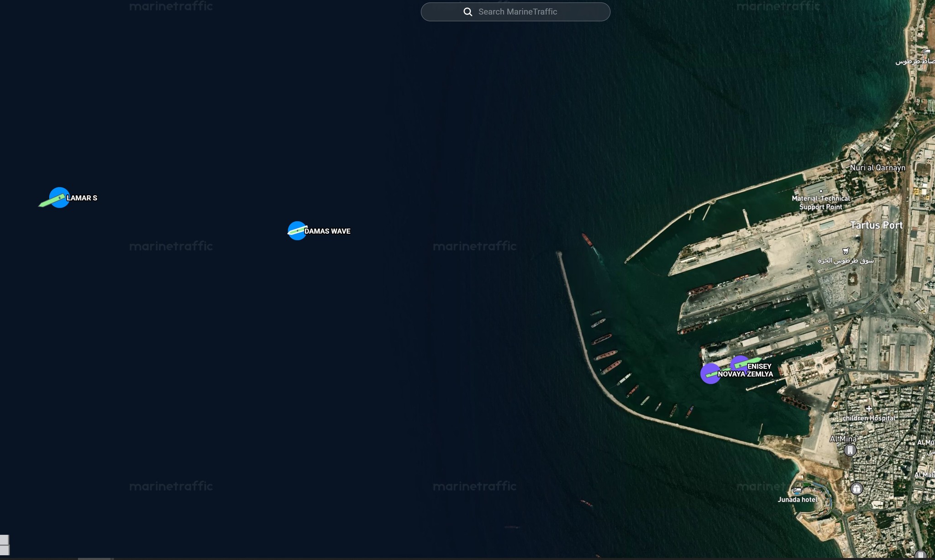
Task: Click the DAMAS WAVE name label
Action: [327, 231]
